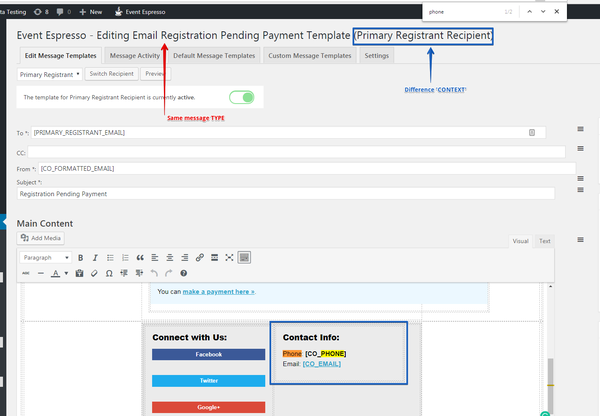Open the updates indicator in admin bar
This screenshot has width=600, height=416.
tap(41, 12)
